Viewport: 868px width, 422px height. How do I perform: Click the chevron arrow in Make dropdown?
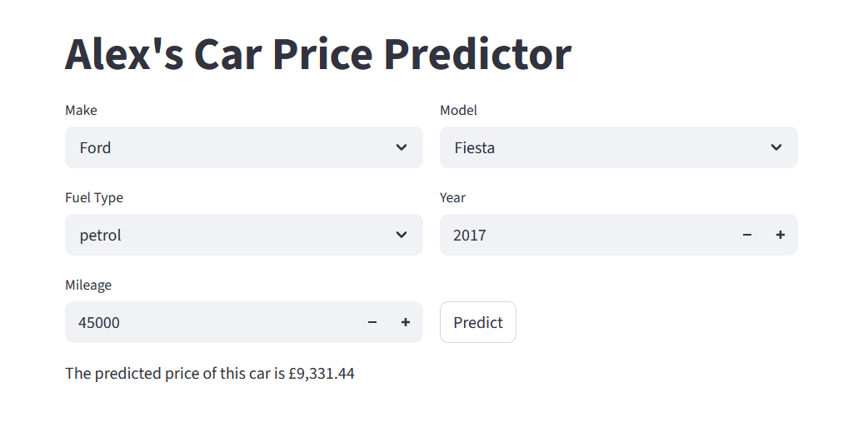coord(402,147)
